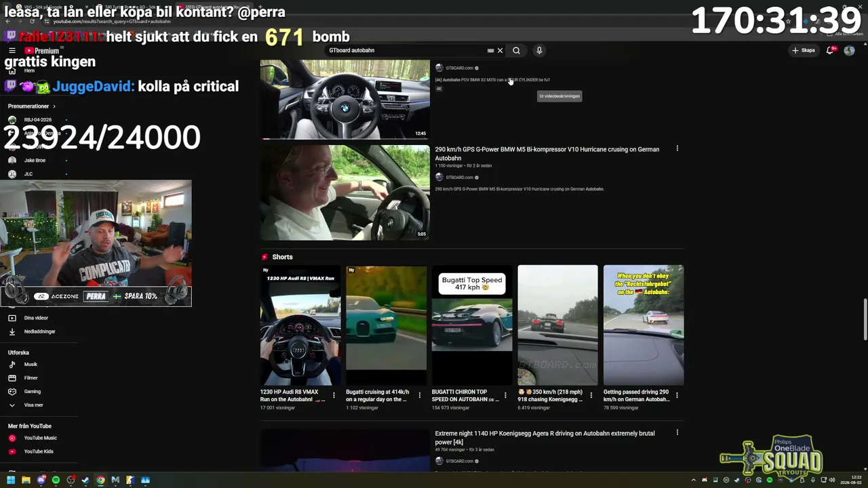Screen dimensions: 868x488
Task: Click the Skapa create button
Action: coord(804,50)
